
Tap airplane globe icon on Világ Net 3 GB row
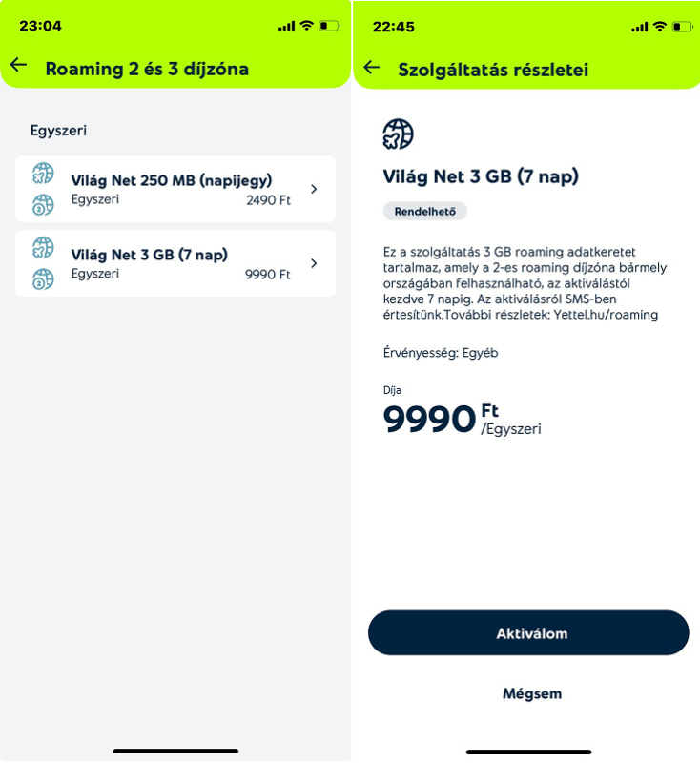(x=43, y=248)
